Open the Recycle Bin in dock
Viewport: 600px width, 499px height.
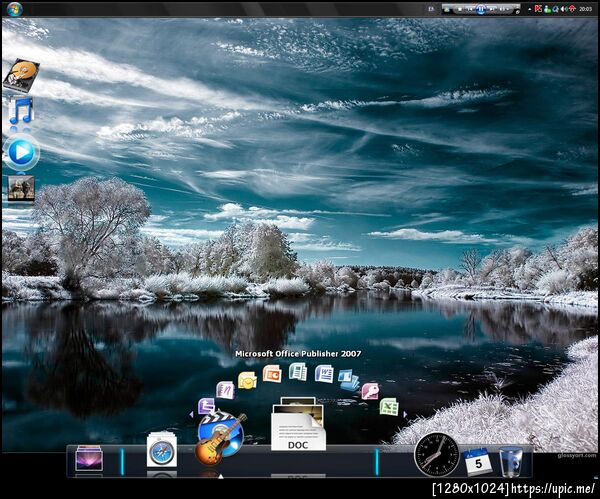pos(511,462)
